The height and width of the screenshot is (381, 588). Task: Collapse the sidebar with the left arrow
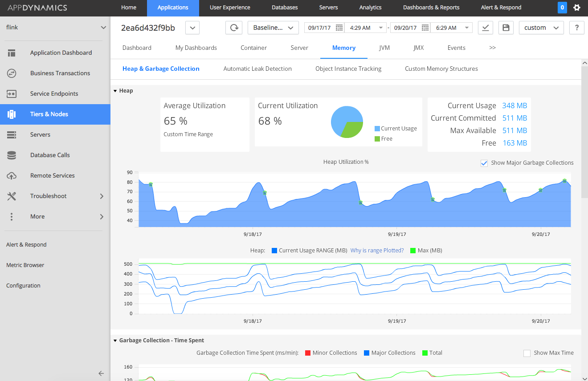(101, 373)
